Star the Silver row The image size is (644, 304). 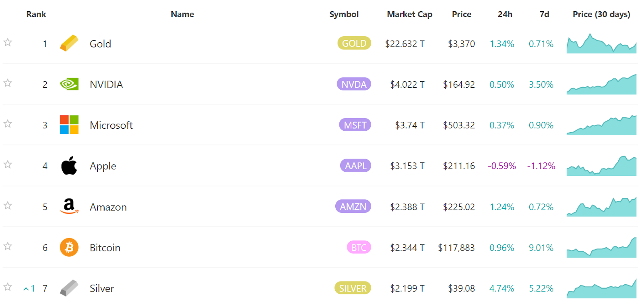click(8, 287)
